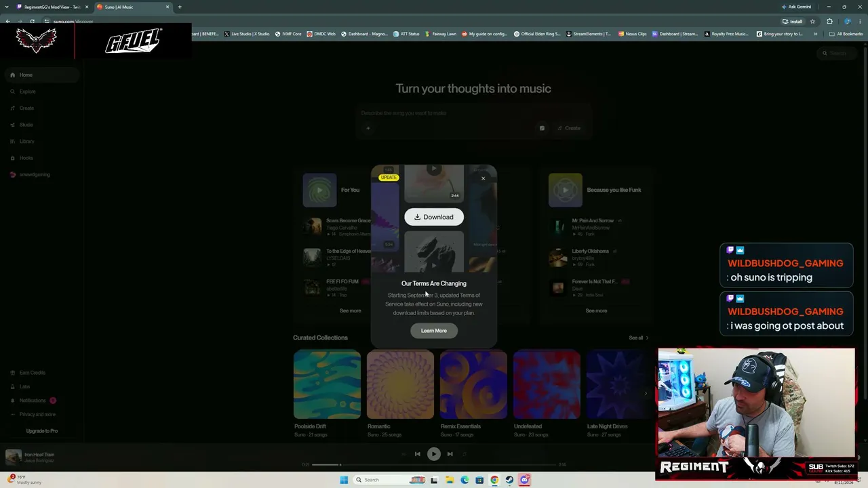
Task: Open the Windows Start menu
Action: [344, 480]
